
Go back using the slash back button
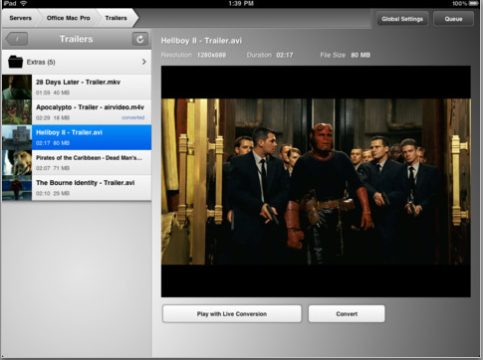17,39
